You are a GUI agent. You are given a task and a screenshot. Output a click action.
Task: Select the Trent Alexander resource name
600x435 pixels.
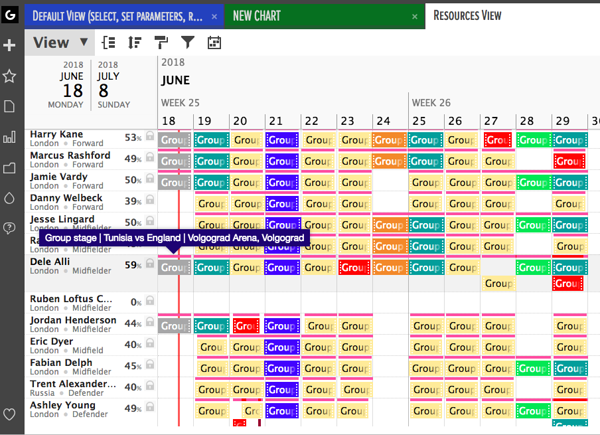point(73,383)
